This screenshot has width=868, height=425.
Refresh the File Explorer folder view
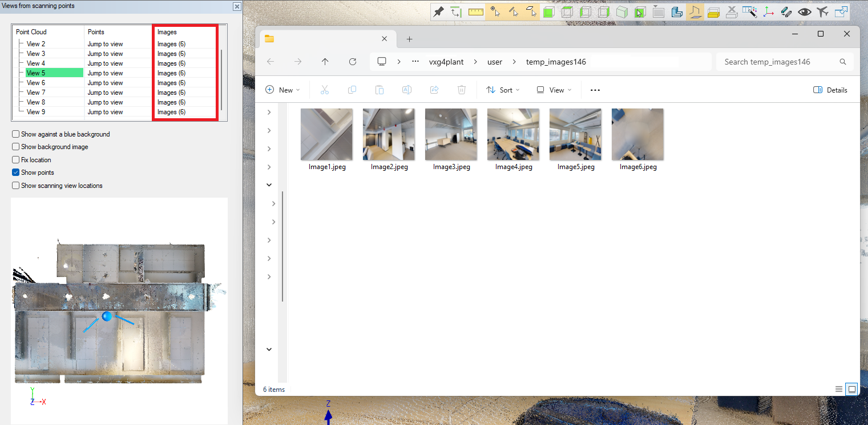pyautogui.click(x=353, y=62)
